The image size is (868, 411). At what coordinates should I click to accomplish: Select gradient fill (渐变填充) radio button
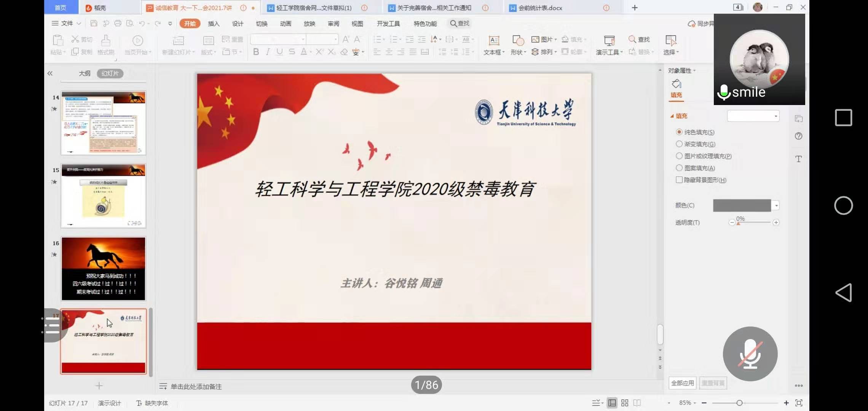pos(679,144)
